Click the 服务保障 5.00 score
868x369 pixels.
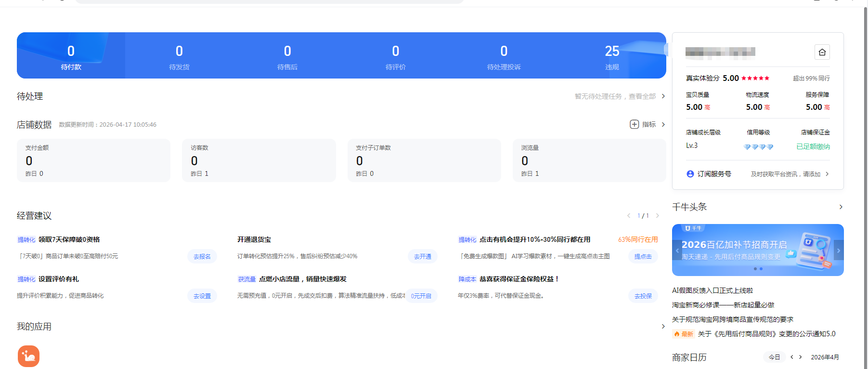coord(814,107)
